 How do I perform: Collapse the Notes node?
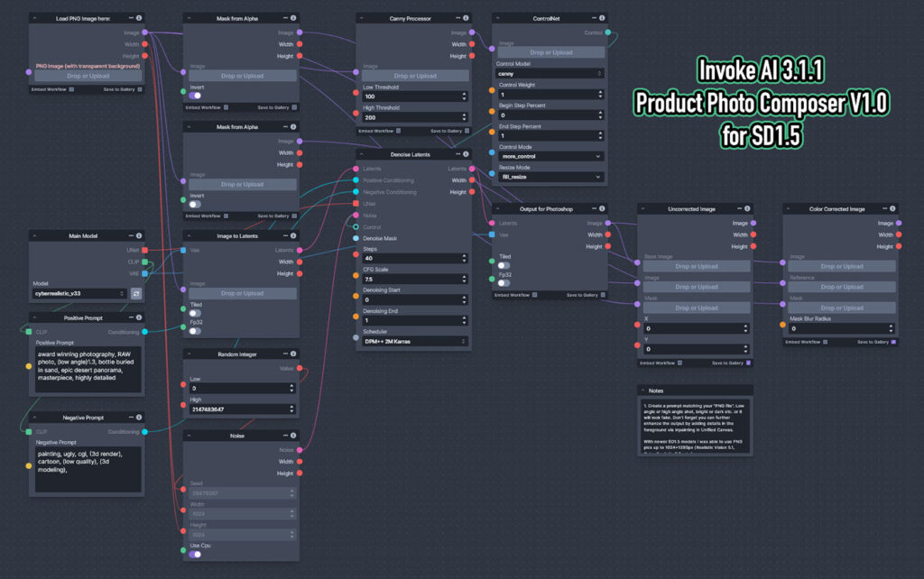pos(642,391)
